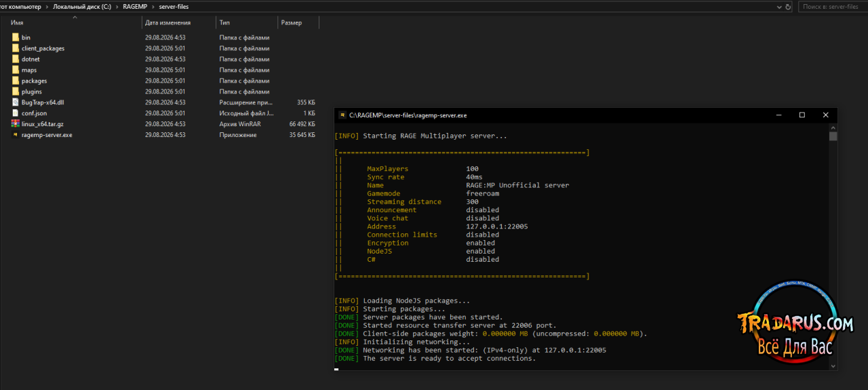Maximize the ragemp-server.exe console window

click(x=802, y=115)
